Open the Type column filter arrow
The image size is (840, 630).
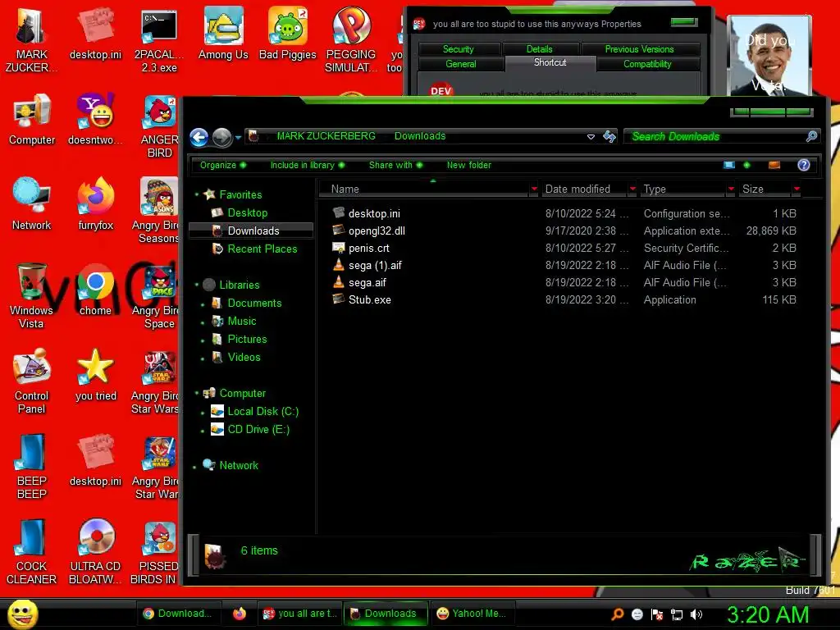click(731, 189)
